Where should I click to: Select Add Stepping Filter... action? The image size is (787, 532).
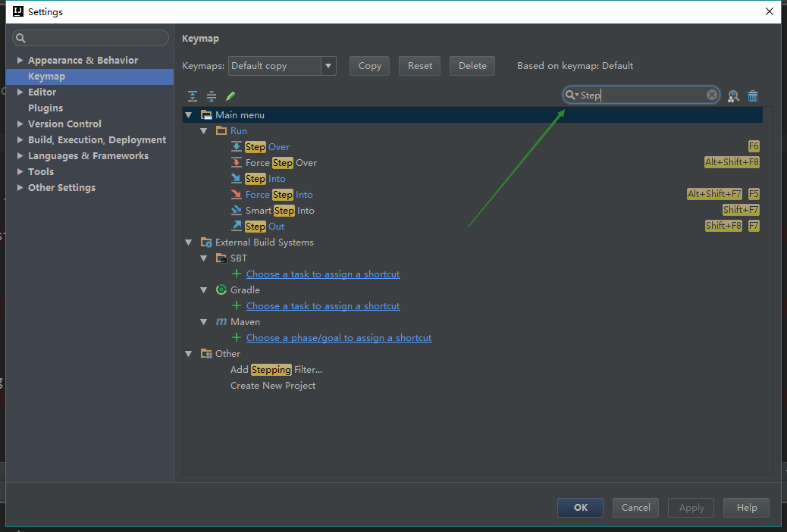(x=276, y=369)
